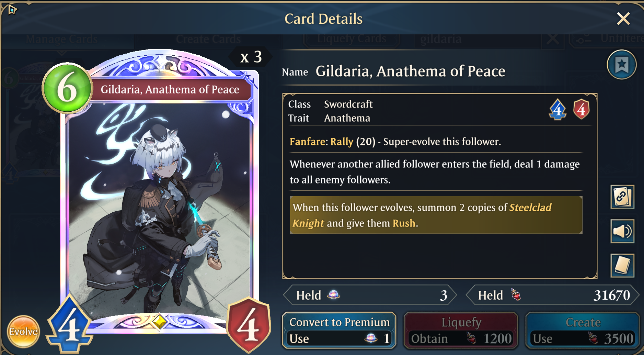Select the Rally keyword in card text
The width and height of the screenshot is (644, 355).
[x=342, y=142]
